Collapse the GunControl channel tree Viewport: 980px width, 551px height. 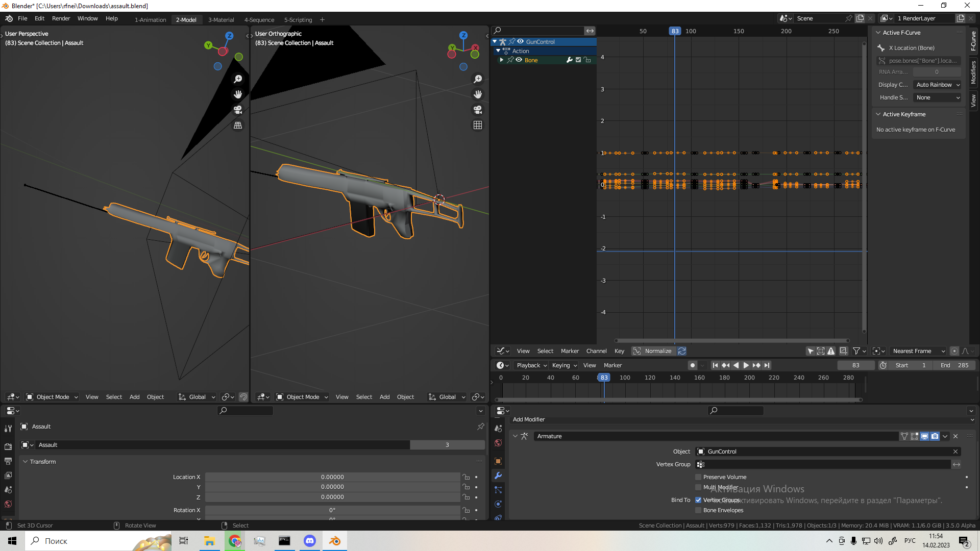(495, 42)
